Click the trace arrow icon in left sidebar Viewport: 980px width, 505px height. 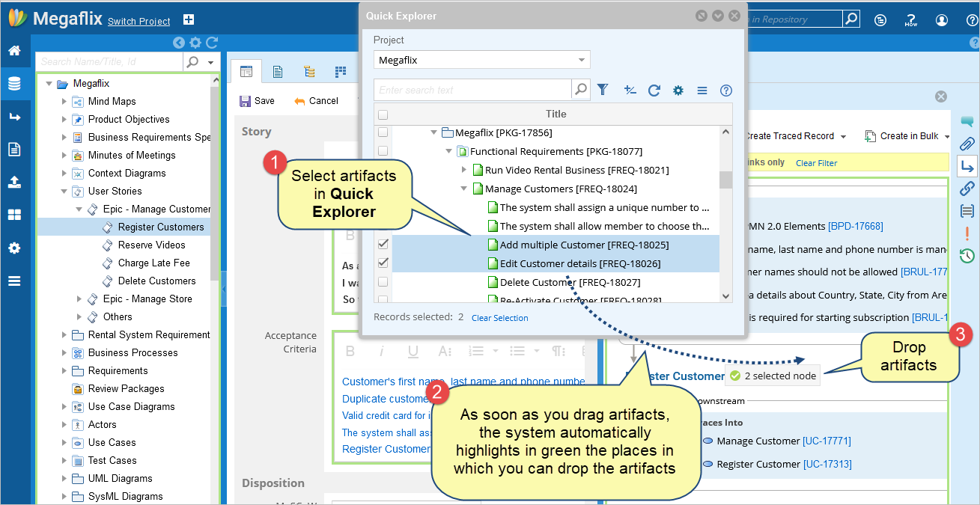click(14, 117)
